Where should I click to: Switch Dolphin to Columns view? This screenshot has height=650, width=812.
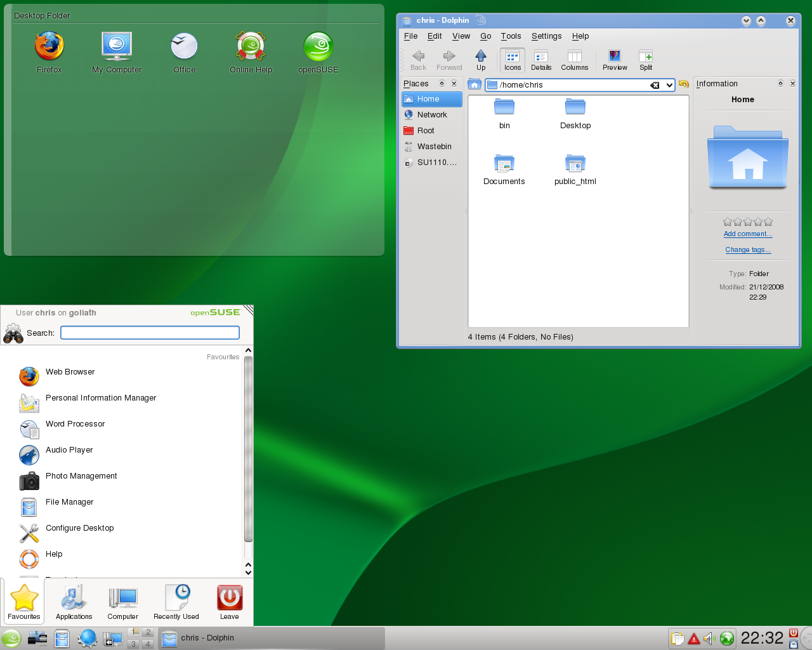tap(575, 60)
